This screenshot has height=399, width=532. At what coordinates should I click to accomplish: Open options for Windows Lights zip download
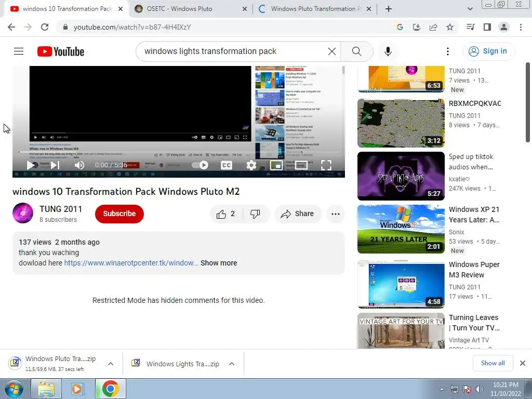coord(232,364)
